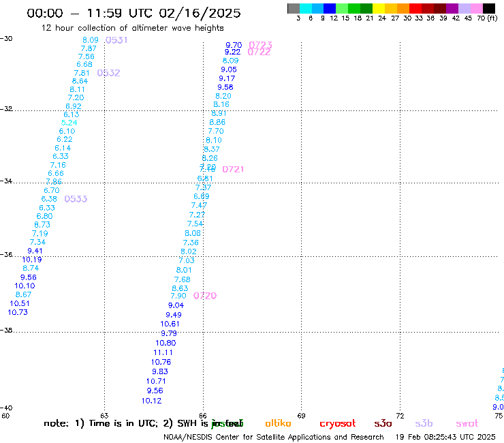Click the 6.38 value beside 0533
The height and width of the screenshot is (443, 504).
(x=49, y=199)
